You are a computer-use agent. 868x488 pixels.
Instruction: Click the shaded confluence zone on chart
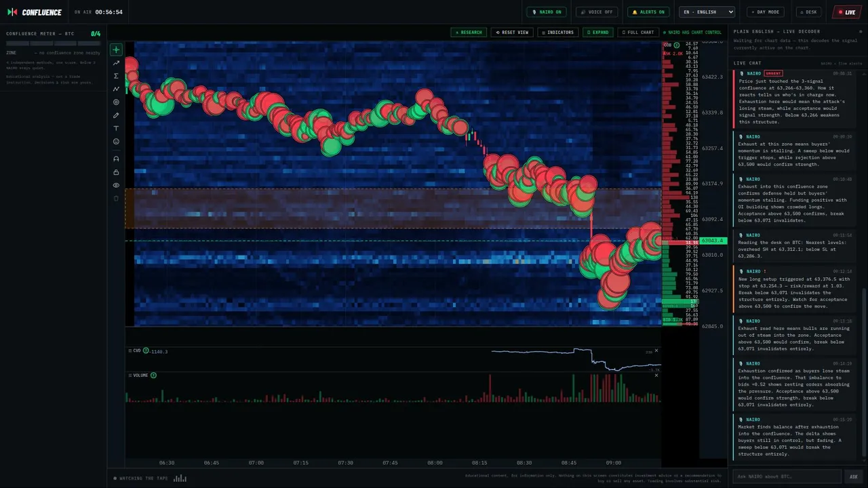tap(393, 209)
